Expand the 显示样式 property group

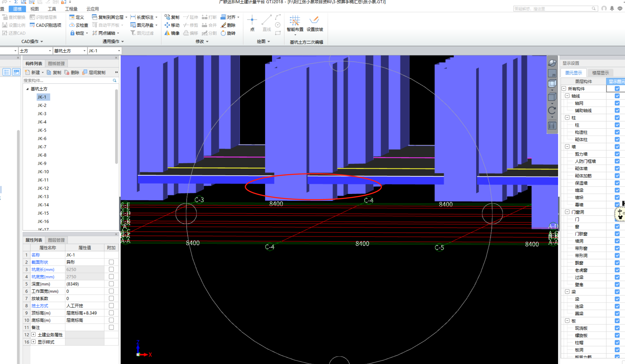33,342
